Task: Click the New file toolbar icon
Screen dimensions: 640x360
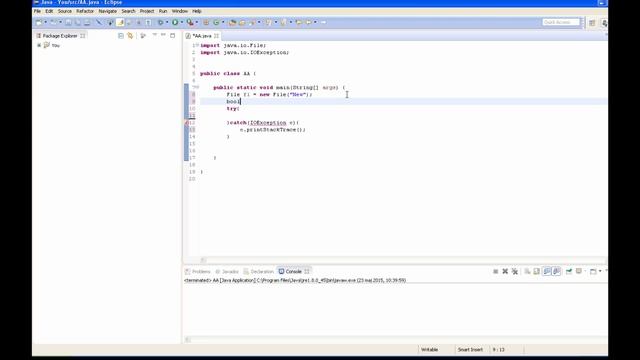Action: point(38,22)
